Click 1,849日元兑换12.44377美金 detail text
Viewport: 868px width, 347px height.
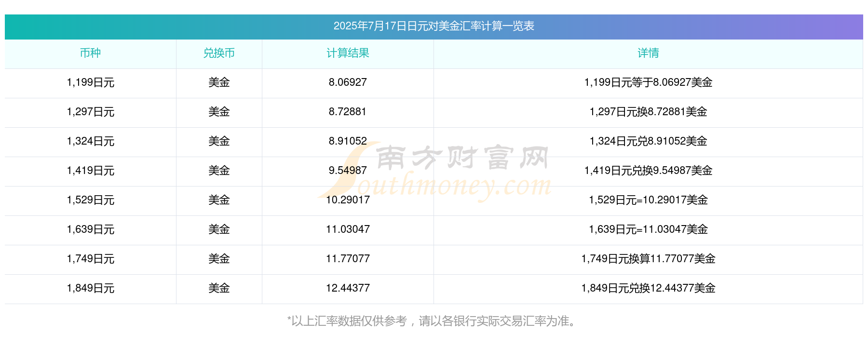[648, 288]
